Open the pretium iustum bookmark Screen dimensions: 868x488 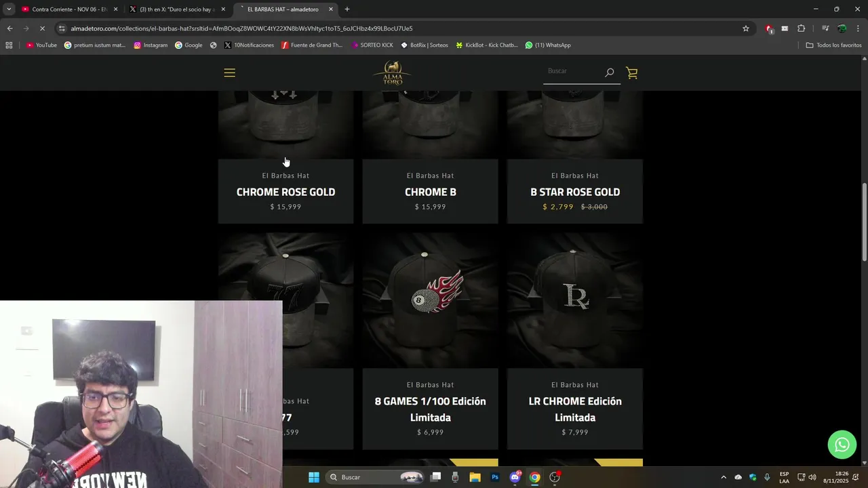click(95, 45)
